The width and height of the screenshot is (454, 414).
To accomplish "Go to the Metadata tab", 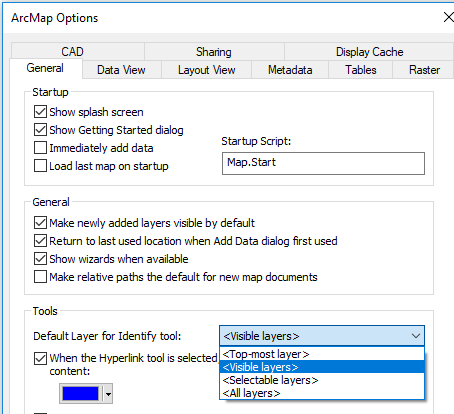I will pyautogui.click(x=290, y=70).
